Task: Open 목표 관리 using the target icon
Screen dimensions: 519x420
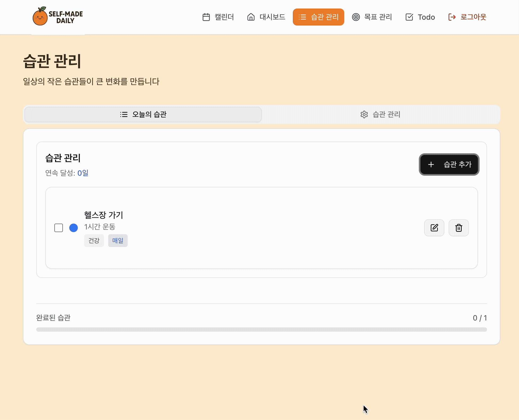Action: click(356, 17)
